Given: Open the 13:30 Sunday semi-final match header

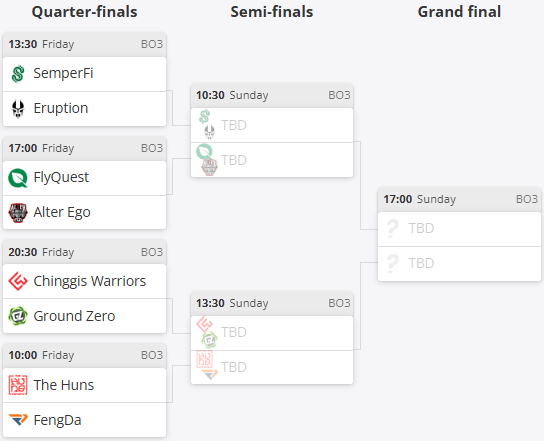Looking at the screenshot, I should [x=272, y=303].
